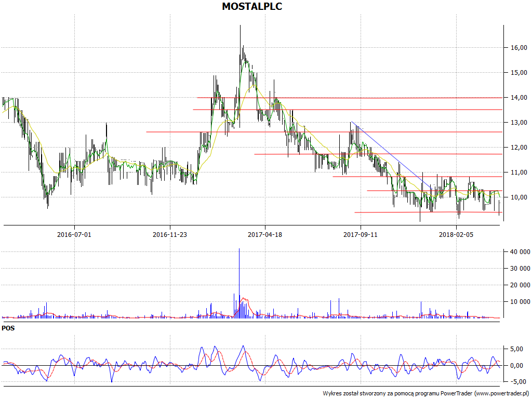This screenshot has height=399, width=532.
Task: Click the 11,00 price axis label
Action: [x=519, y=172]
